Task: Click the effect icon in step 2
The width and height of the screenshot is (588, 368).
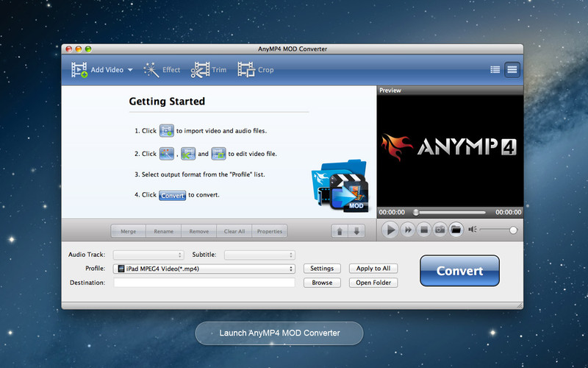Action: [x=167, y=154]
